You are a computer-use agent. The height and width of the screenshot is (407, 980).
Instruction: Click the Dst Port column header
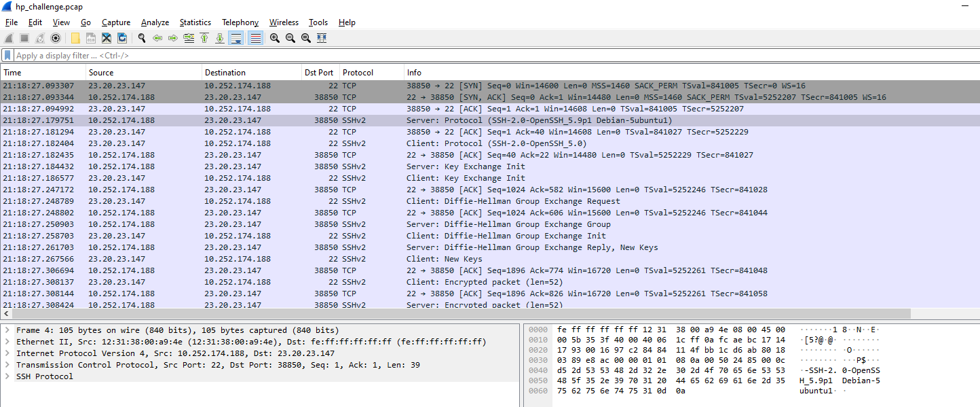pyautogui.click(x=319, y=73)
